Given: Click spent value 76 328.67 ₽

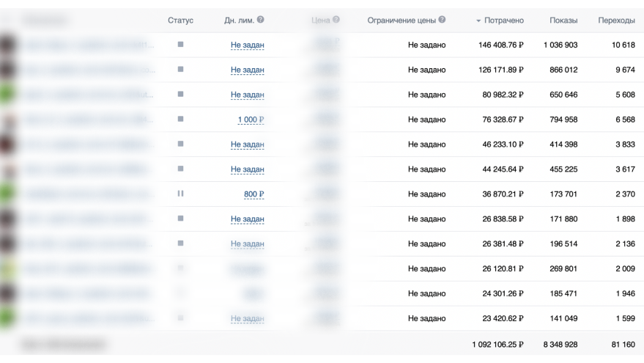Looking at the screenshot, I should (x=503, y=120).
